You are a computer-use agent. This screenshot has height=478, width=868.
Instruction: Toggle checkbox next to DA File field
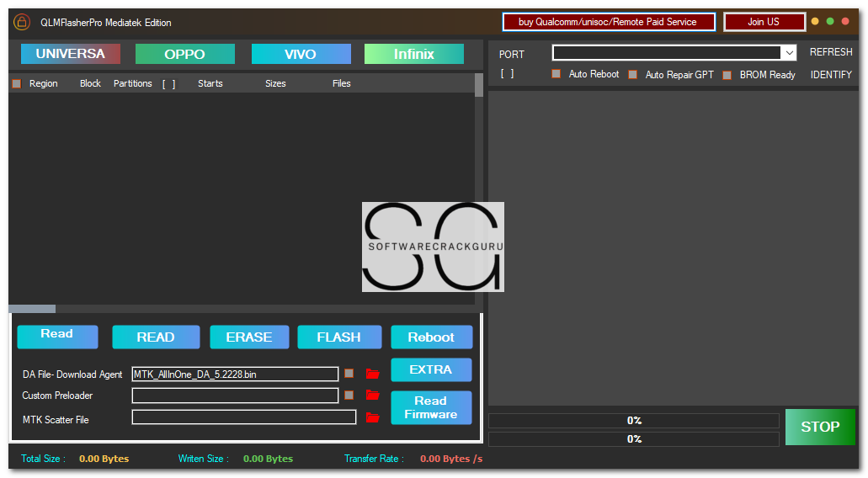[x=349, y=374]
